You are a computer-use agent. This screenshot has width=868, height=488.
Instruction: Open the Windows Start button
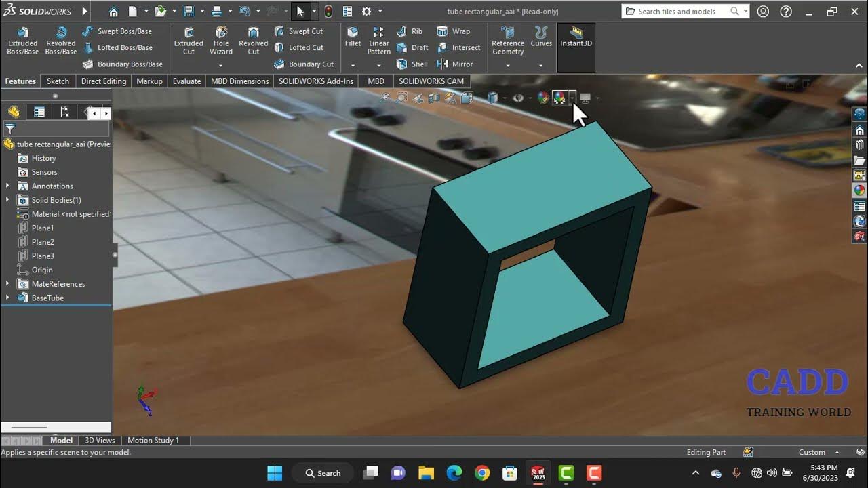(x=275, y=473)
